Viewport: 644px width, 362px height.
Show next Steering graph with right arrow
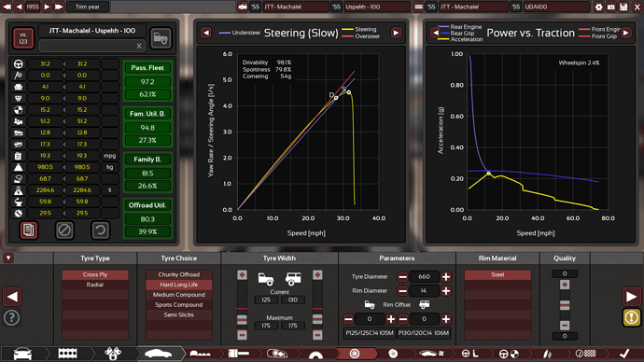click(396, 33)
